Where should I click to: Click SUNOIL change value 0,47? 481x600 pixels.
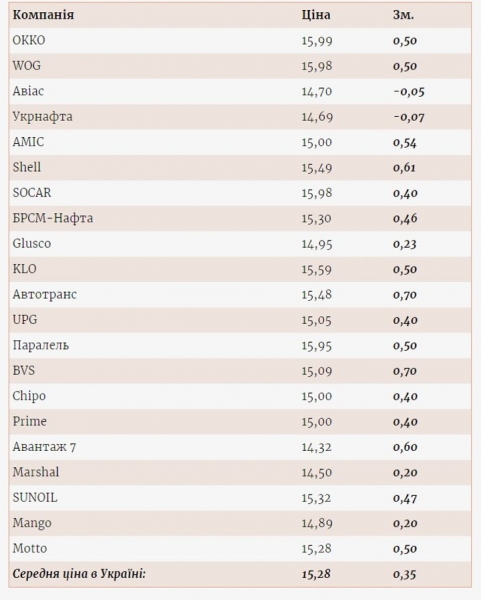[x=405, y=498]
